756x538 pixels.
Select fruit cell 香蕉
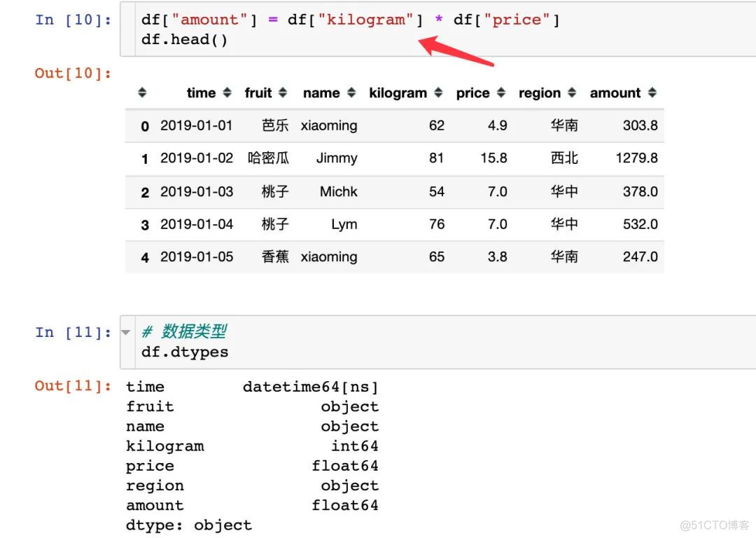coord(275,256)
